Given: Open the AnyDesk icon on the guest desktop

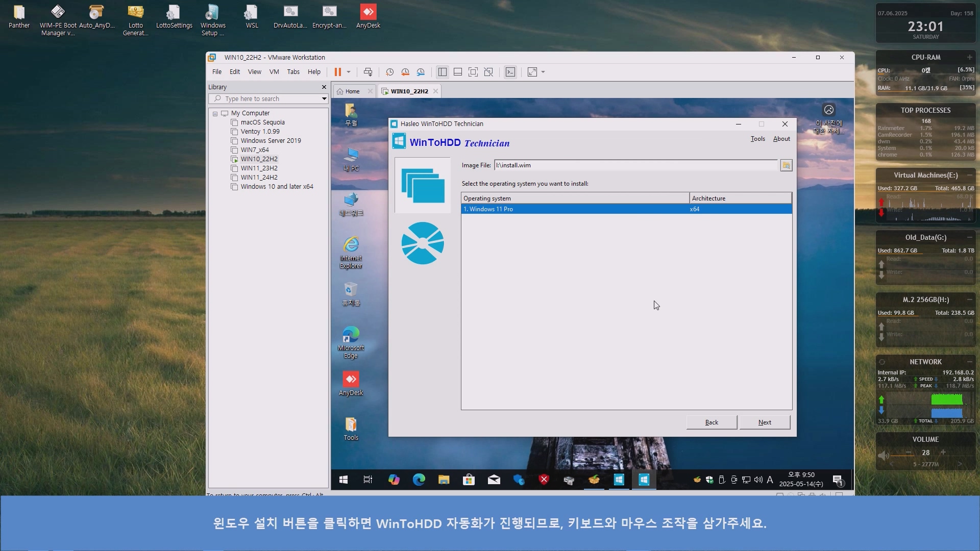Looking at the screenshot, I should (x=351, y=383).
